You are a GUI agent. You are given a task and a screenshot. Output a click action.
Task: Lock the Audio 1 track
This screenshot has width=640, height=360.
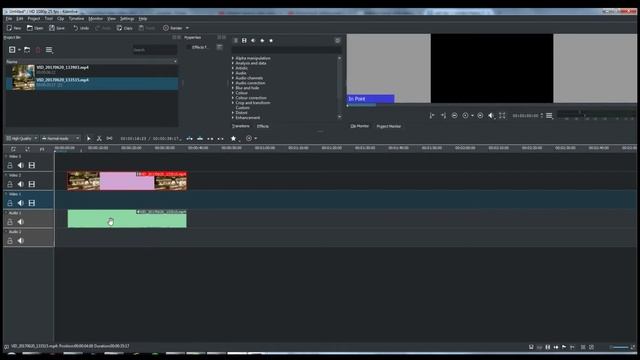10,222
